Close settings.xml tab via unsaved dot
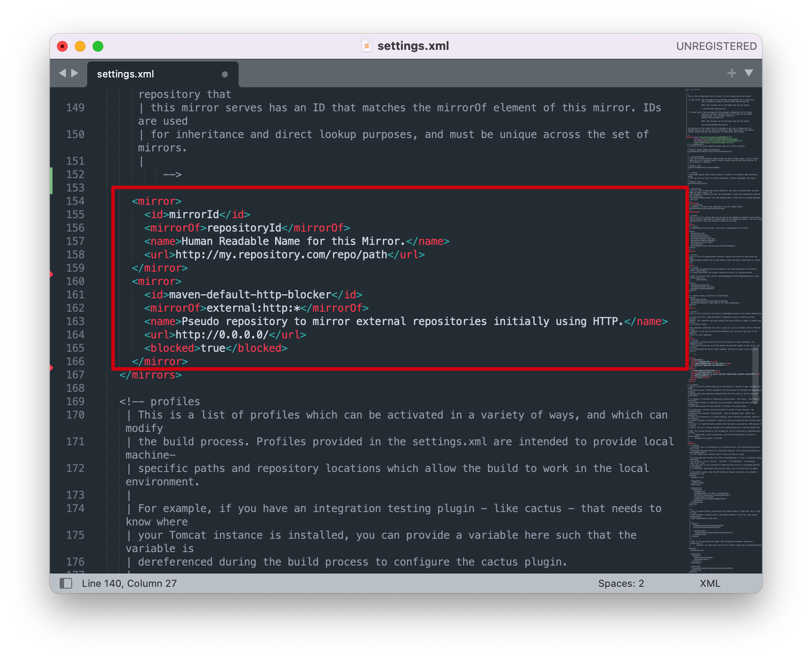The height and width of the screenshot is (659, 812). click(x=225, y=74)
